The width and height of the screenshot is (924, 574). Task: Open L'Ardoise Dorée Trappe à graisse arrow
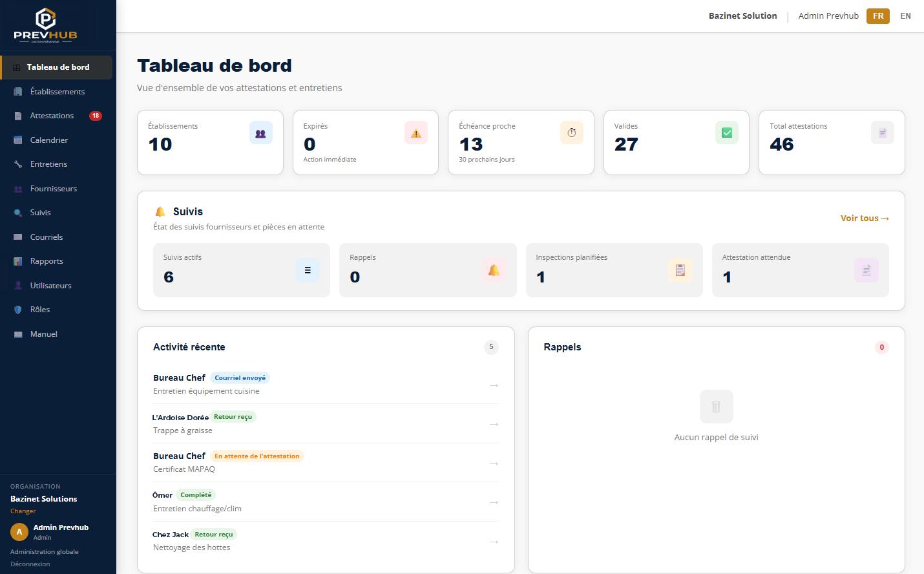click(494, 424)
